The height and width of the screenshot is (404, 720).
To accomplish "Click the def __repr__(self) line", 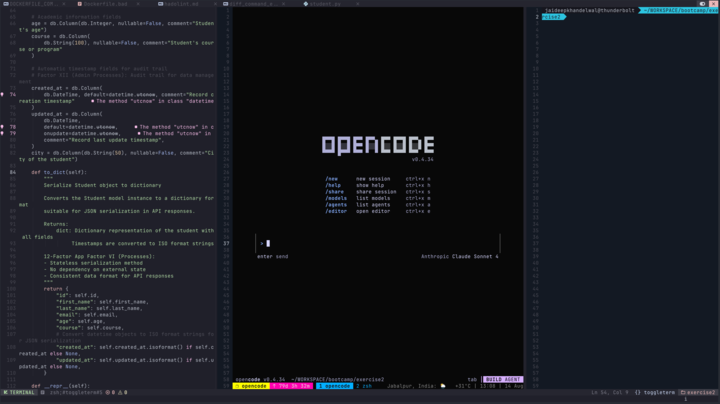I will tap(60, 386).
